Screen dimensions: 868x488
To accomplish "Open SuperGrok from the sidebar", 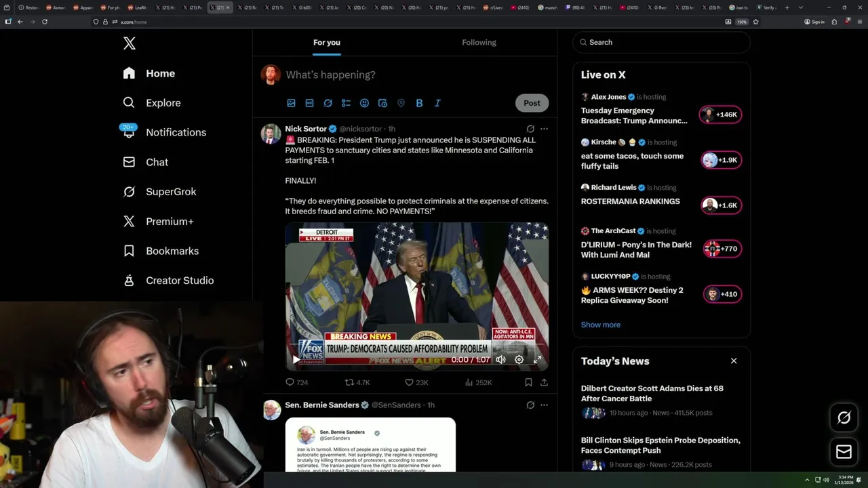I will [159, 192].
